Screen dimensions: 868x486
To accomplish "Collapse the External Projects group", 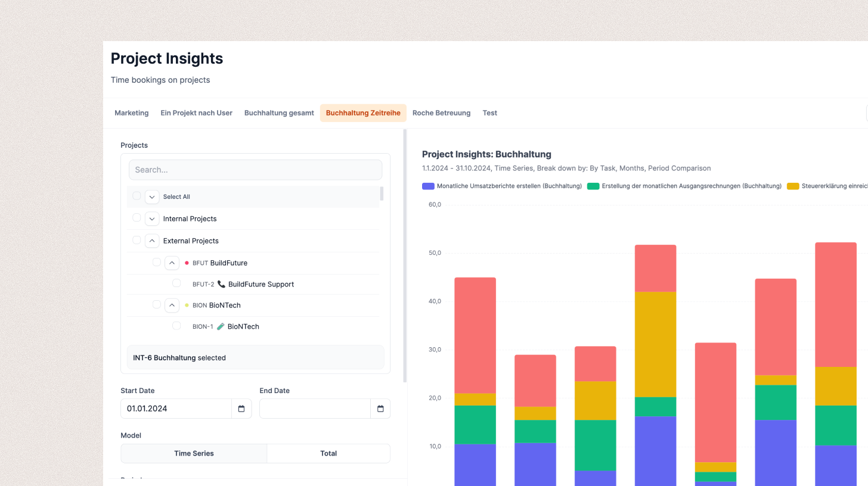I will pos(152,241).
